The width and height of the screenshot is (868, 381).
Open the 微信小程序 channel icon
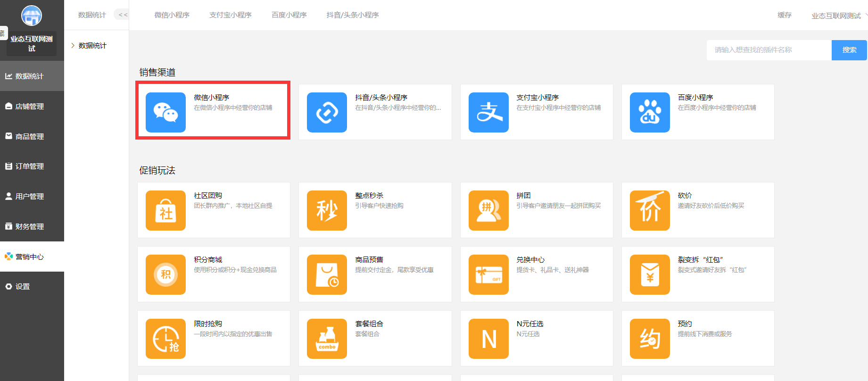[165, 112]
